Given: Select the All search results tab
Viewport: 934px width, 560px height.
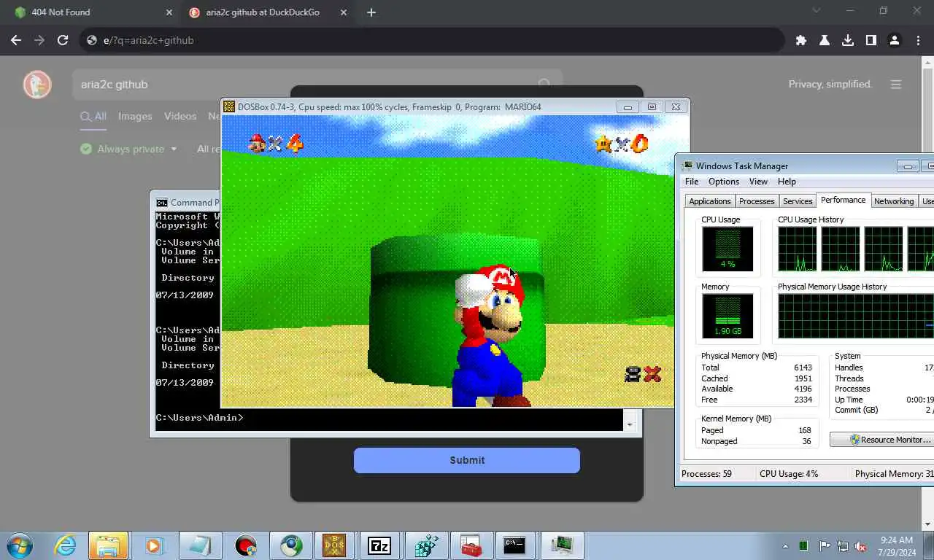Looking at the screenshot, I should pos(93,116).
